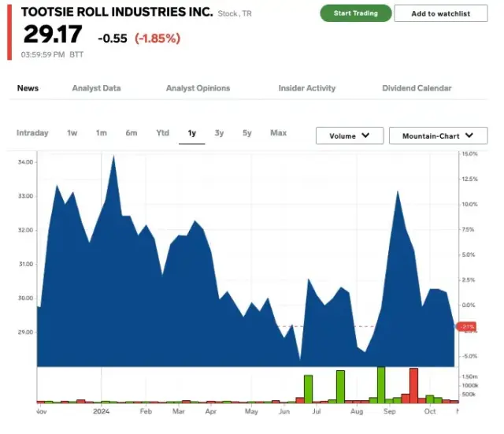Screen dimensions: 504x434
Task: Switch chart to 3y range
Action: [x=220, y=133]
